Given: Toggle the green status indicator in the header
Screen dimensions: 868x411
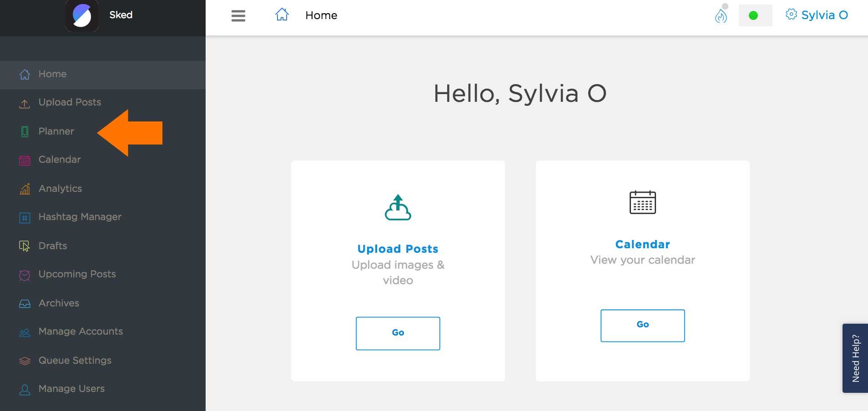Looking at the screenshot, I should pos(754,15).
